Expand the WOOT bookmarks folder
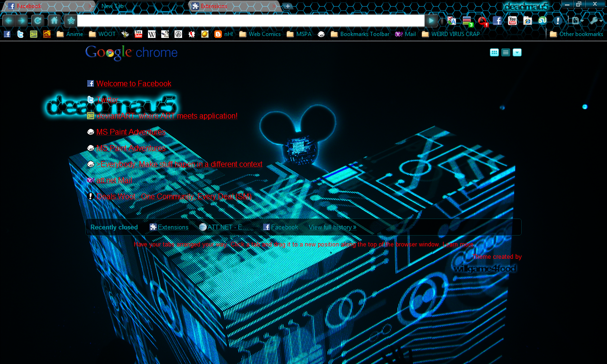This screenshot has height=364, width=607. [102, 34]
